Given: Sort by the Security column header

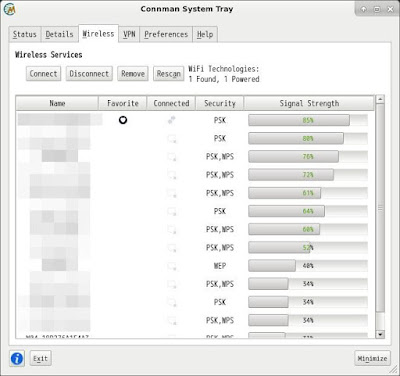Looking at the screenshot, I should [220, 103].
